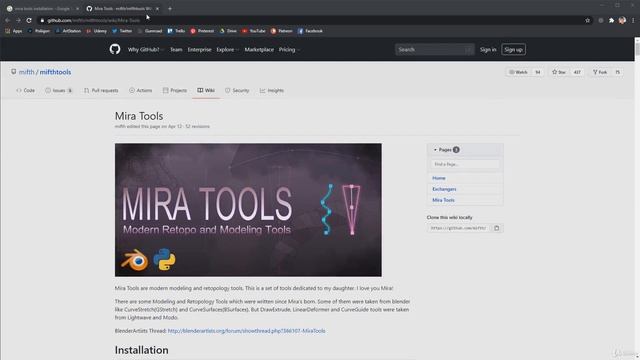Click the Mira Tools banner image

248,210
